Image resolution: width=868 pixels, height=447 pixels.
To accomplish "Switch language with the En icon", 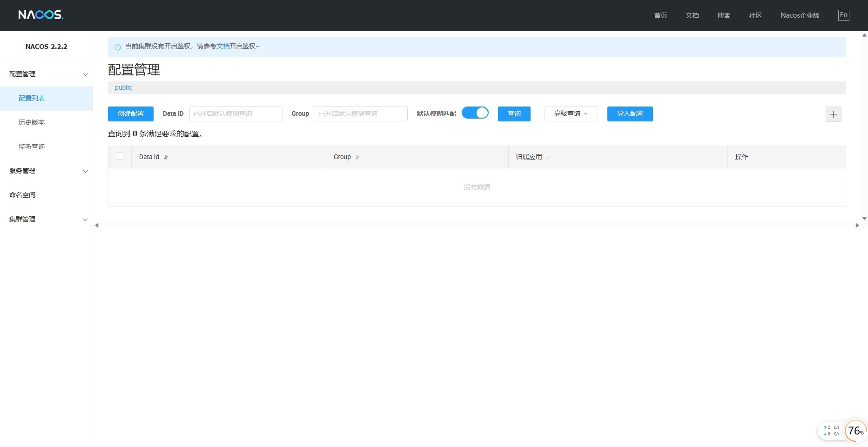I will pos(843,15).
